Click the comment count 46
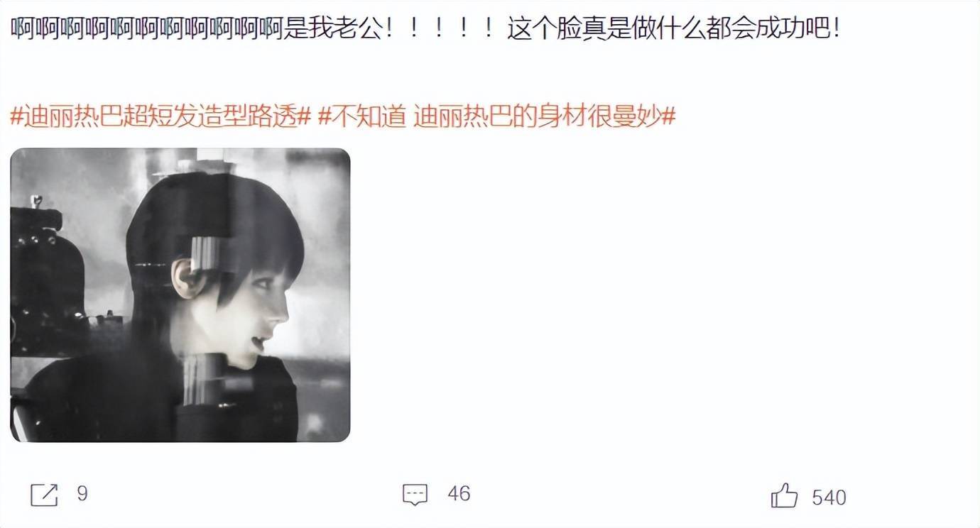The width and height of the screenshot is (980, 528). tap(459, 493)
